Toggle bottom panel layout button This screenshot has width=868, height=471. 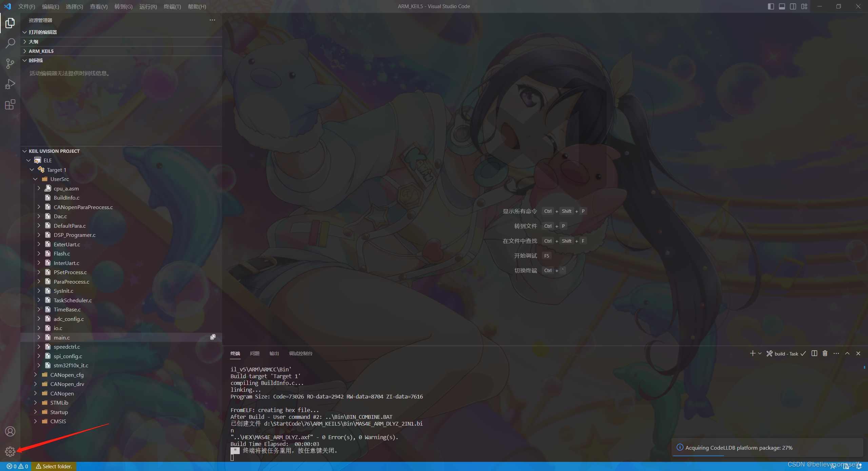[782, 6]
